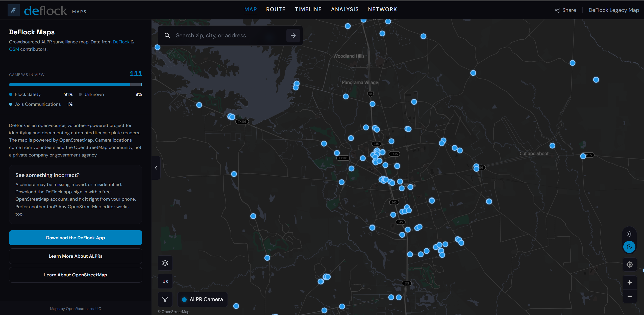
Task: Click the Share icon in header
Action: point(557,10)
